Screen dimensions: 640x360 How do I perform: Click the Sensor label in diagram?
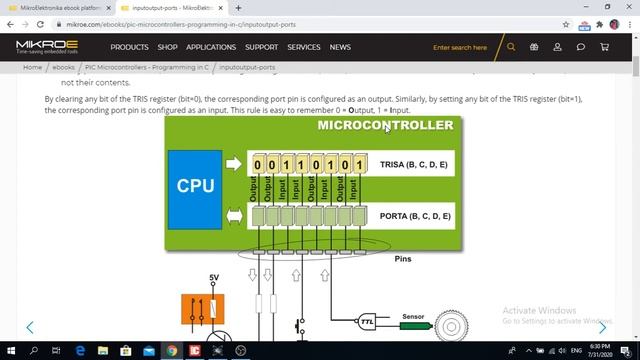(x=413, y=316)
